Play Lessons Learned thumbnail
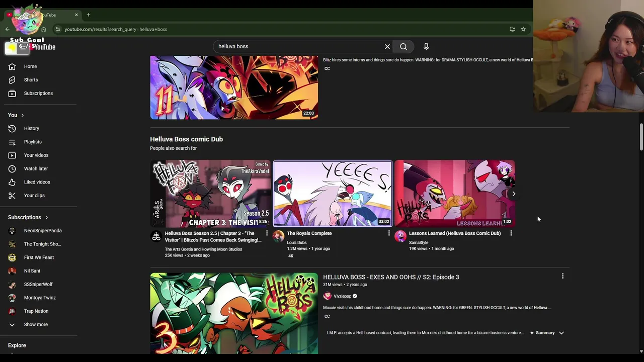644x362 pixels. (x=455, y=194)
